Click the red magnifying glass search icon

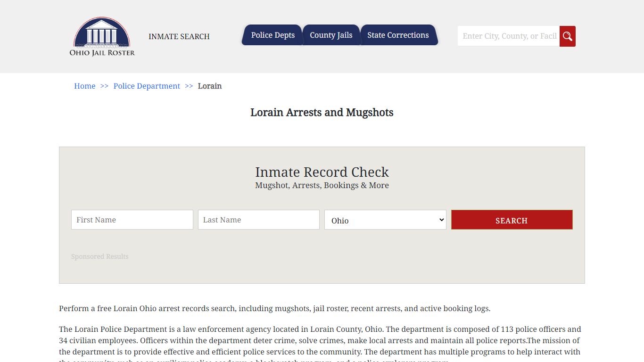(x=567, y=36)
